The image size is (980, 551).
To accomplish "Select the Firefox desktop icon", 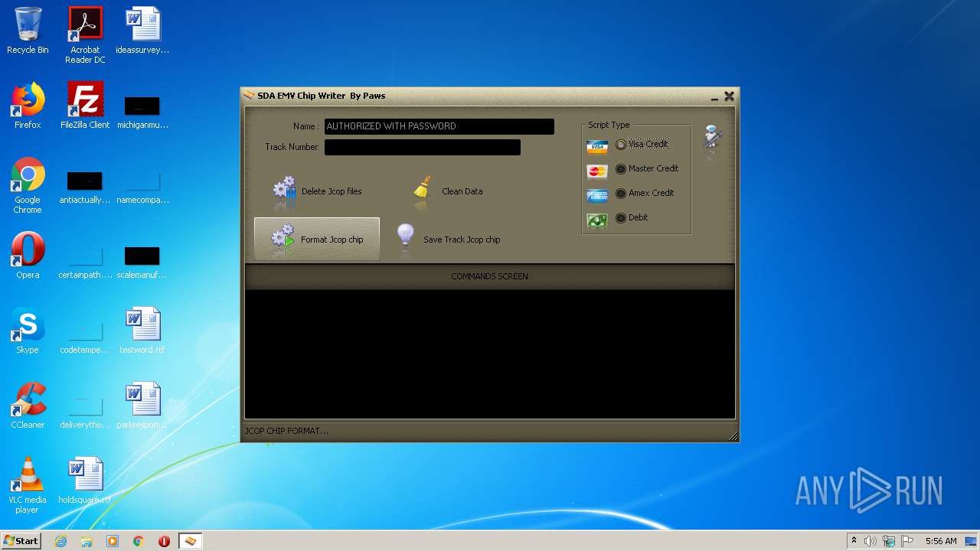I will coord(28,106).
